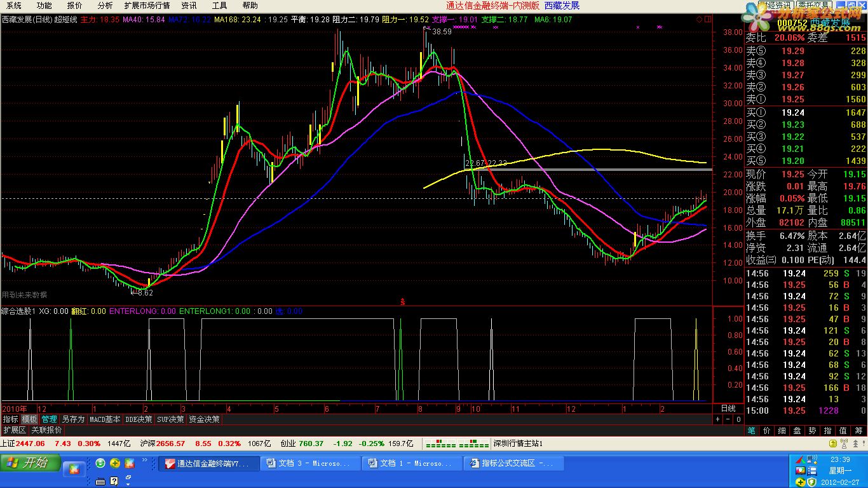Open the 帮助 menu
Viewport: 868px width, 488px height.
pyautogui.click(x=250, y=5)
